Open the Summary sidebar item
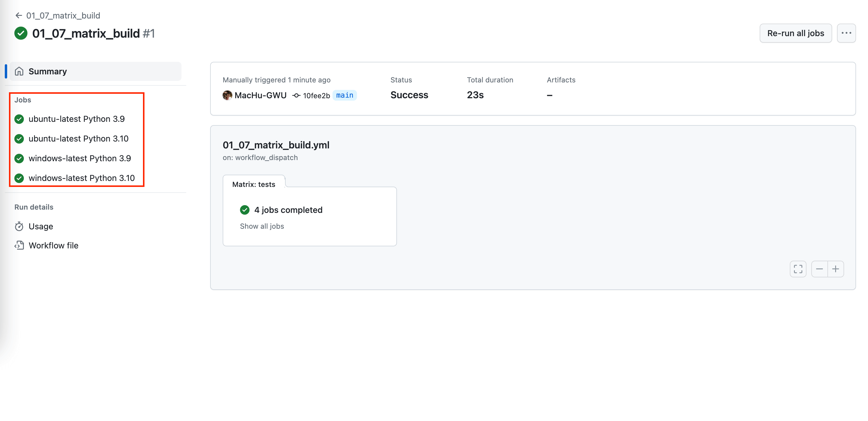The image size is (868, 421). click(95, 71)
